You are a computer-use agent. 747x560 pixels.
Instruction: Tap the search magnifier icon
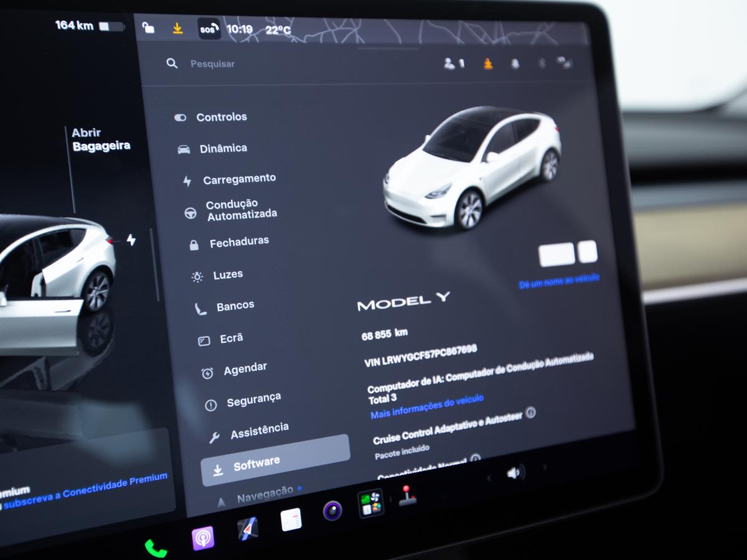[x=172, y=63]
